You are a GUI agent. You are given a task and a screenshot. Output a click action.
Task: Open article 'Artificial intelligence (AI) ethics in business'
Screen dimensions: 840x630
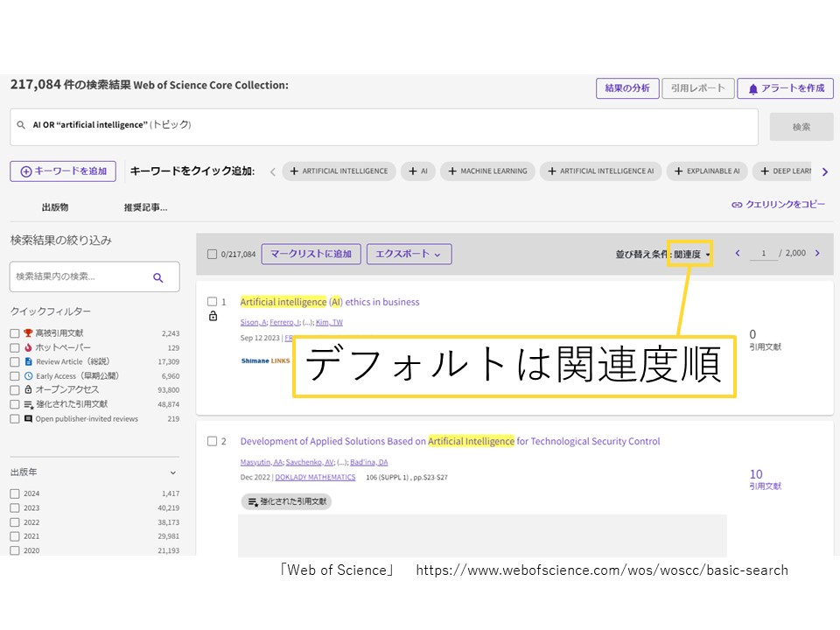pyautogui.click(x=330, y=302)
